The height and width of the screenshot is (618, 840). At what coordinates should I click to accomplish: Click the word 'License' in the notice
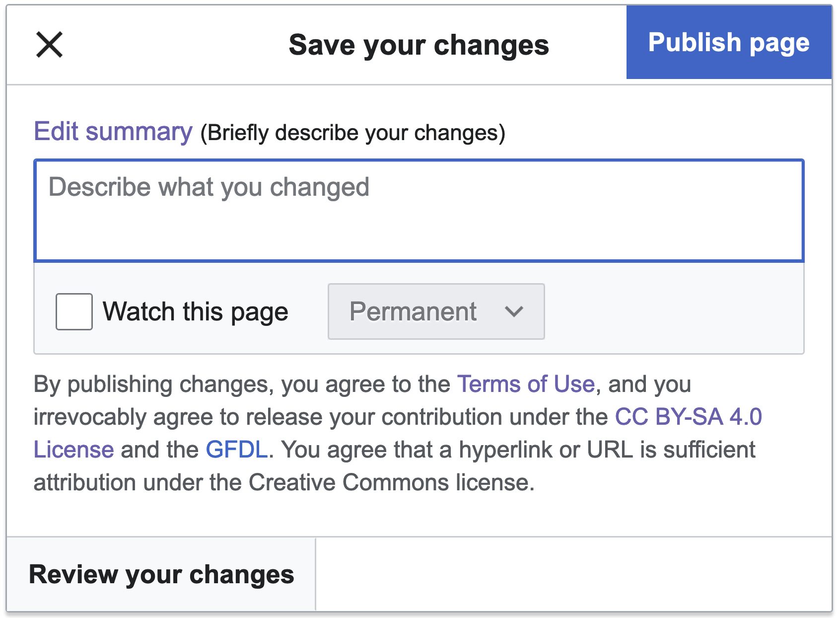tap(74, 450)
